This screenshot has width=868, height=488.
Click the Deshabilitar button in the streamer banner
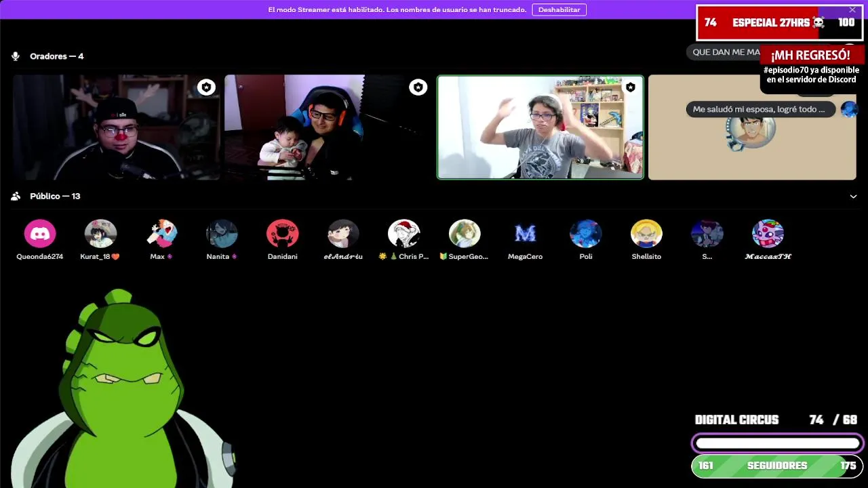(x=559, y=9)
